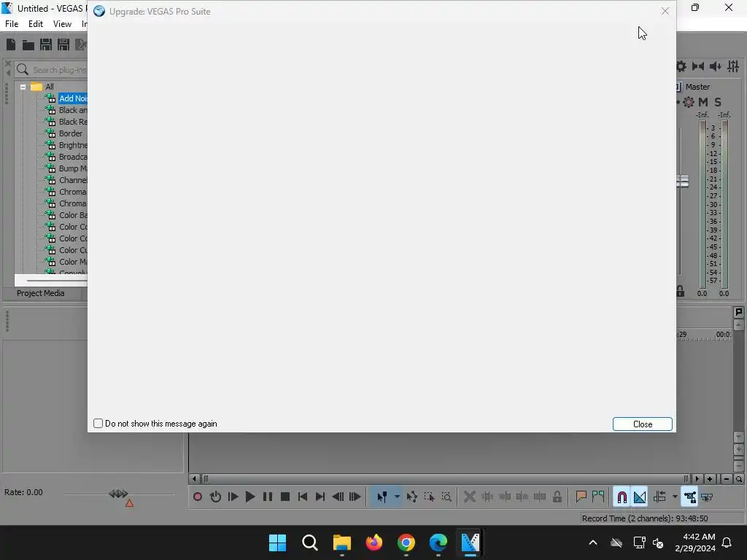Click the Delete X icon in the edit toolbar
Image resolution: width=747 pixels, height=560 pixels.
click(x=470, y=497)
